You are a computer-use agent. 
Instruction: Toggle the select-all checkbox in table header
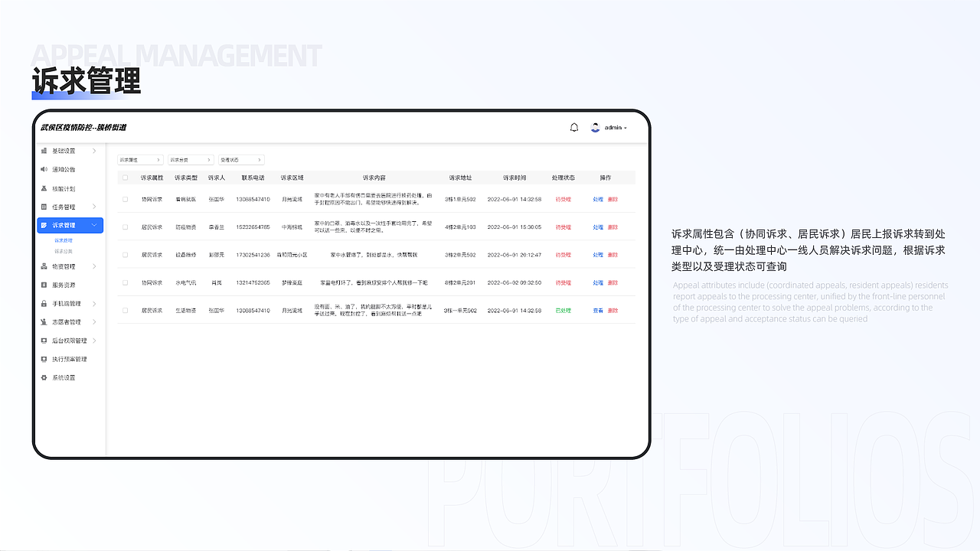[126, 178]
